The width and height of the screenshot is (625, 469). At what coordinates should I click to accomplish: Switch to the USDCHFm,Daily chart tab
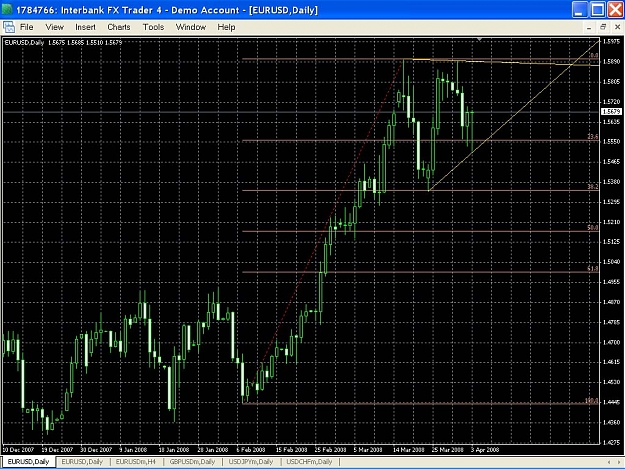point(309,462)
